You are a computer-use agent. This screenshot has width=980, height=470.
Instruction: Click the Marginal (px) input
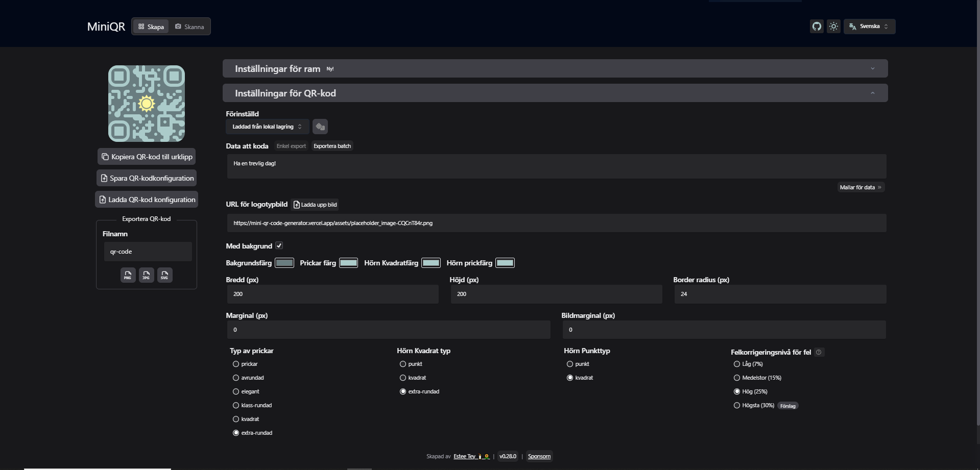pyautogui.click(x=389, y=330)
